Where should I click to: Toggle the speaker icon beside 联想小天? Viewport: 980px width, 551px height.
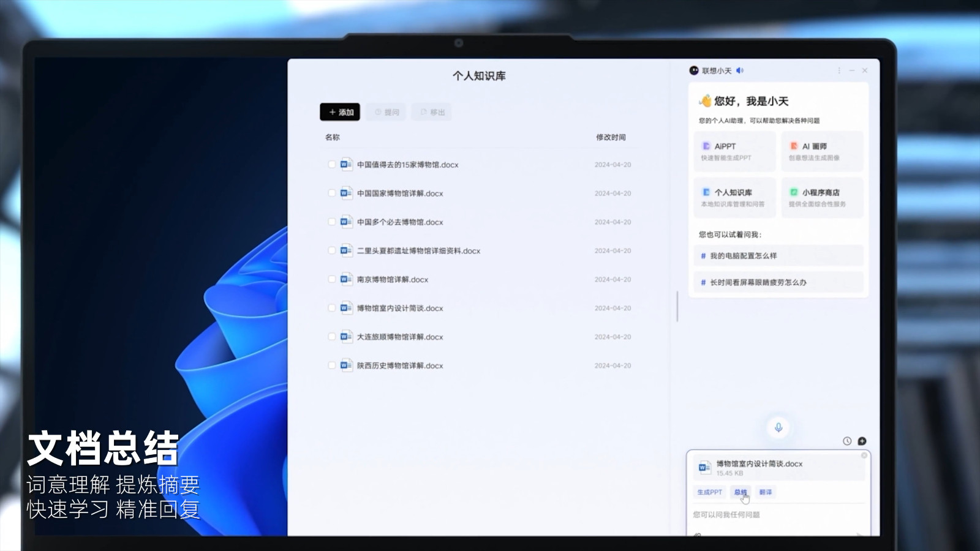[x=740, y=70]
